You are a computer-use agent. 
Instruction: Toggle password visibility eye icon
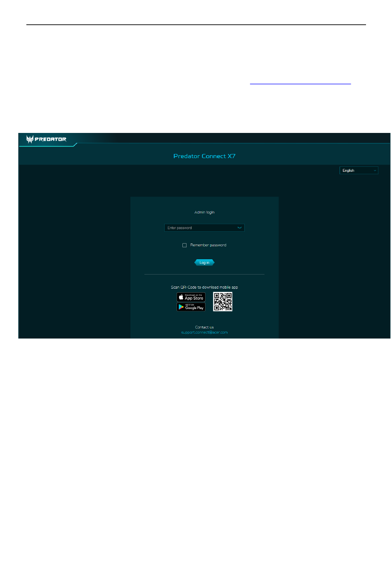(x=239, y=228)
